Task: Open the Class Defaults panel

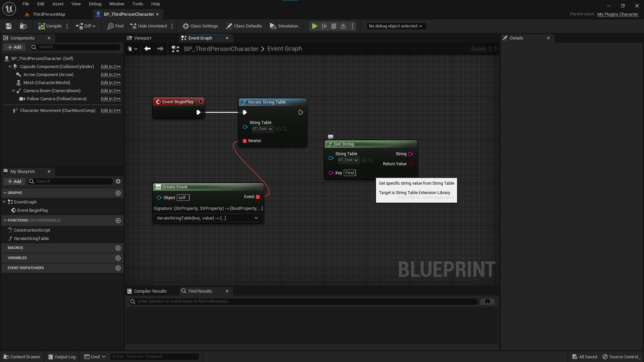Action: coord(244,26)
